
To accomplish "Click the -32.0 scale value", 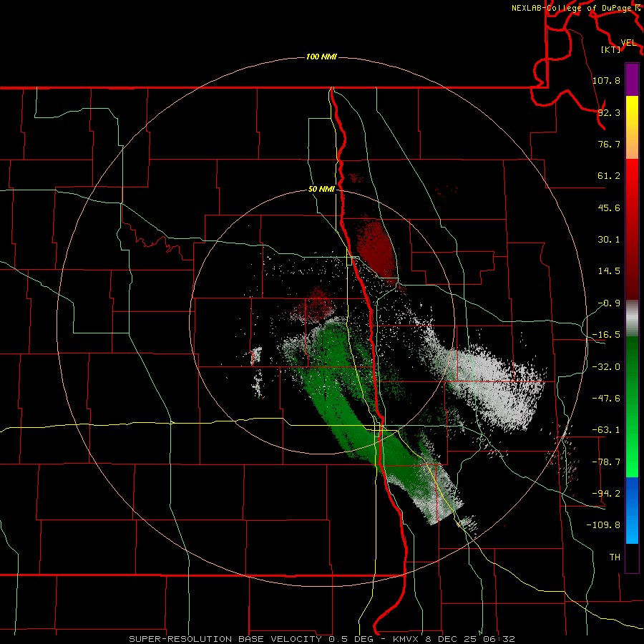I will pyautogui.click(x=606, y=367).
